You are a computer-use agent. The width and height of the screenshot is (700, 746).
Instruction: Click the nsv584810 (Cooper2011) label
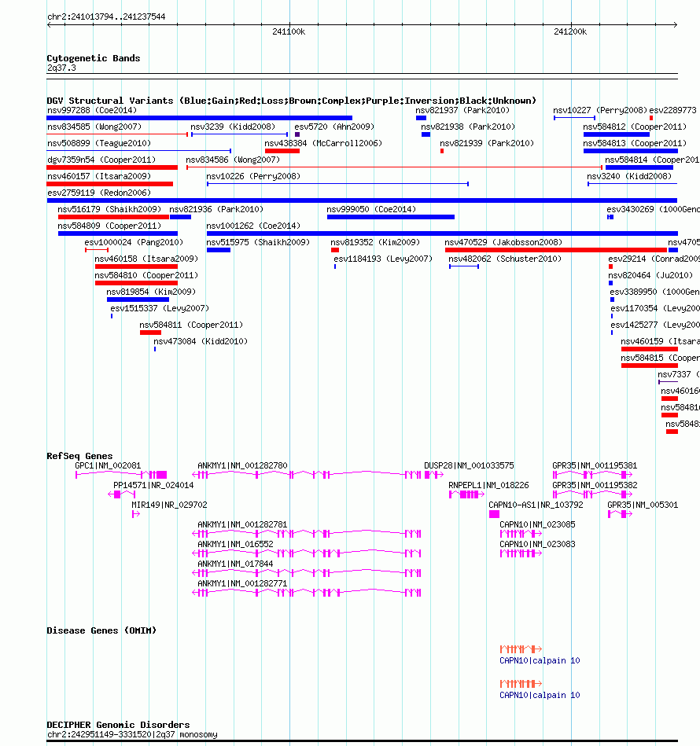click(x=146, y=275)
